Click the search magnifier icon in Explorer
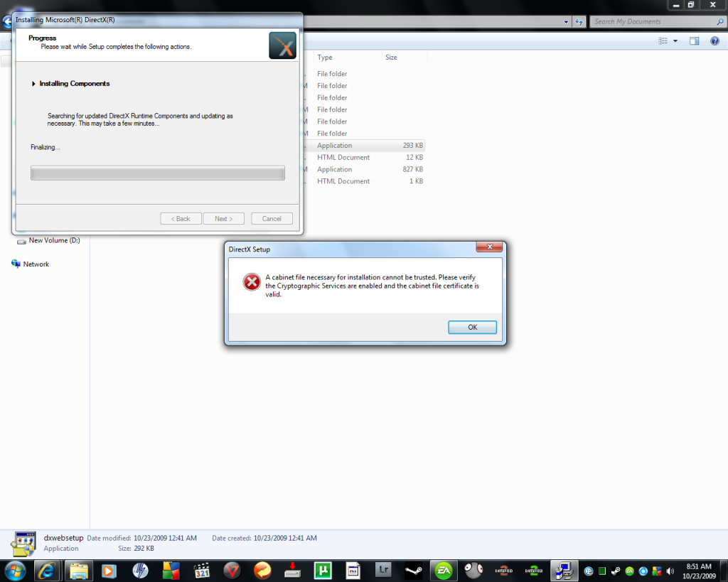 (720, 21)
